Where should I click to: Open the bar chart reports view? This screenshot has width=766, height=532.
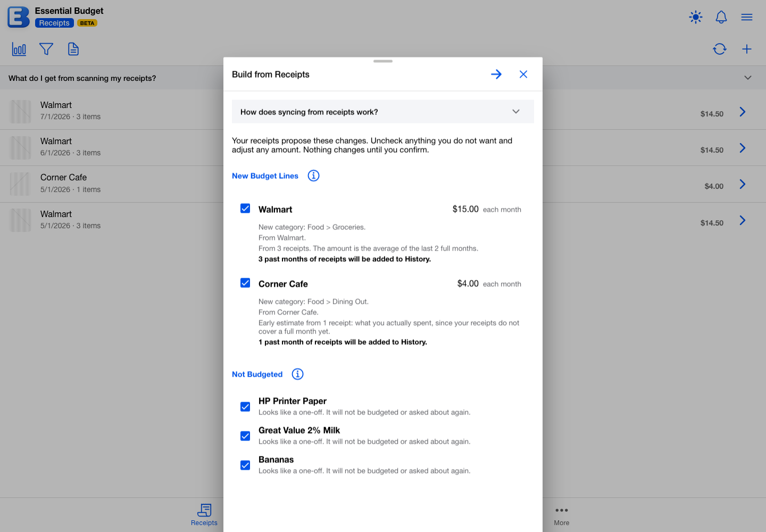(x=19, y=49)
